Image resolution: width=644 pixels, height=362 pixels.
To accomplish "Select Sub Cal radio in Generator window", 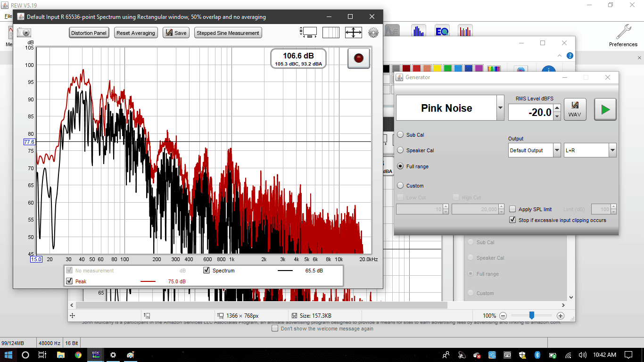I will (x=401, y=135).
